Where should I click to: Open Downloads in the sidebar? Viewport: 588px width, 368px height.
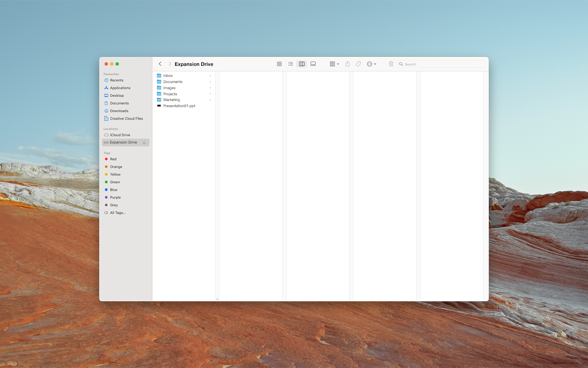pyautogui.click(x=119, y=111)
